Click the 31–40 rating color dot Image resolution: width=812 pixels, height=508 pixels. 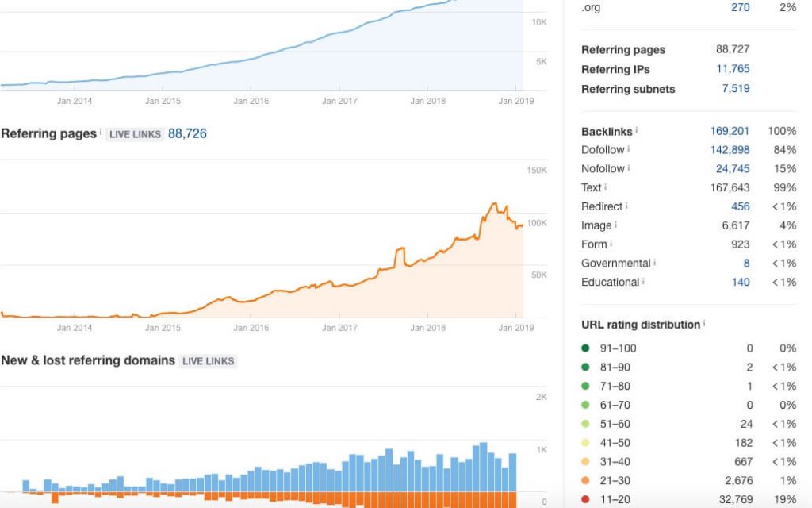click(x=586, y=461)
